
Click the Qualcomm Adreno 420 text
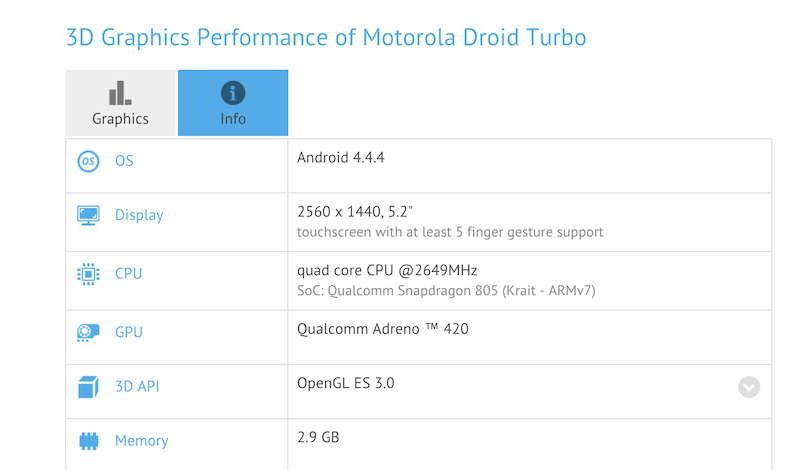pos(383,327)
